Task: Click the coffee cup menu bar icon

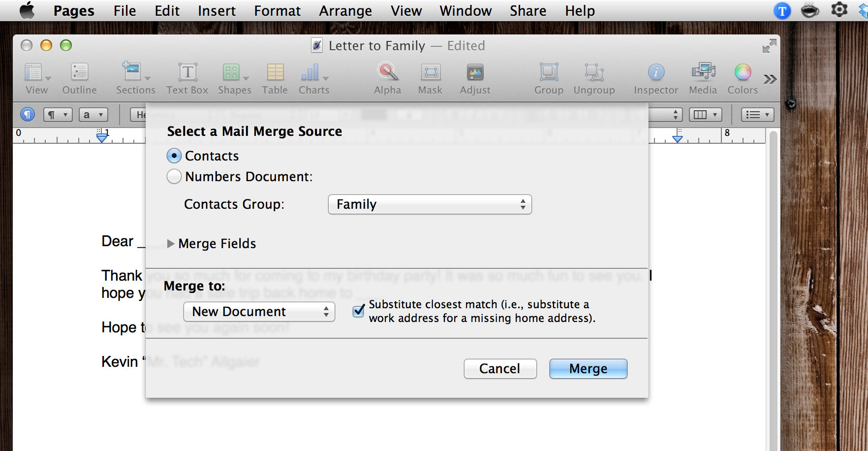Action: click(810, 10)
